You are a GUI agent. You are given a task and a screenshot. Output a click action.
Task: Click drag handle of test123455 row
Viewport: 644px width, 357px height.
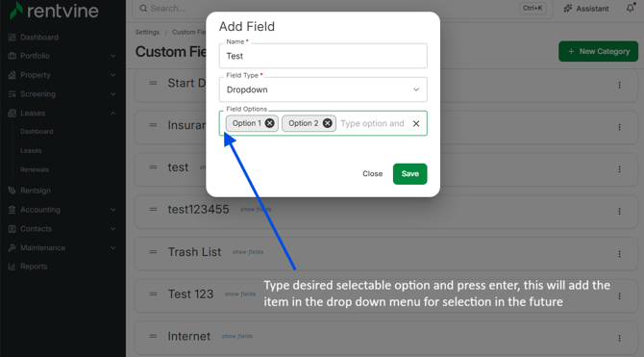[153, 210]
